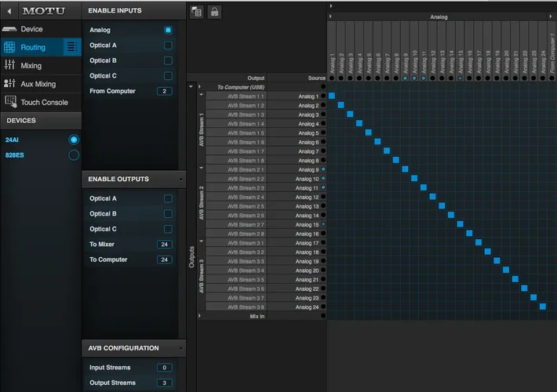
Task: Click the padlock lock-routing icon
Action: pyautogui.click(x=214, y=12)
